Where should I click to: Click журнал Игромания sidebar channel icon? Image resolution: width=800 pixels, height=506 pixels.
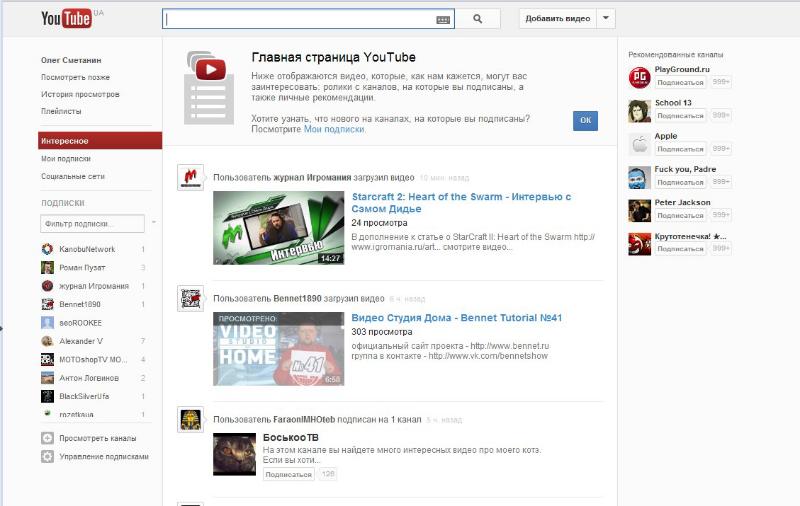(x=47, y=286)
